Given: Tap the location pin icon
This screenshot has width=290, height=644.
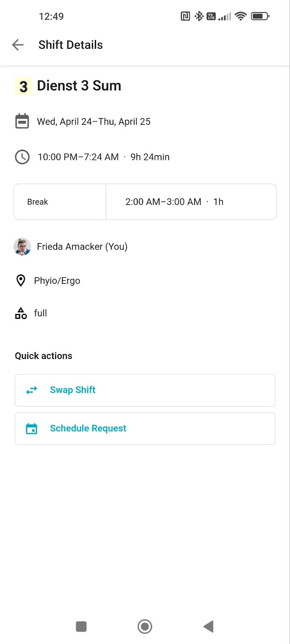Looking at the screenshot, I should 21,281.
